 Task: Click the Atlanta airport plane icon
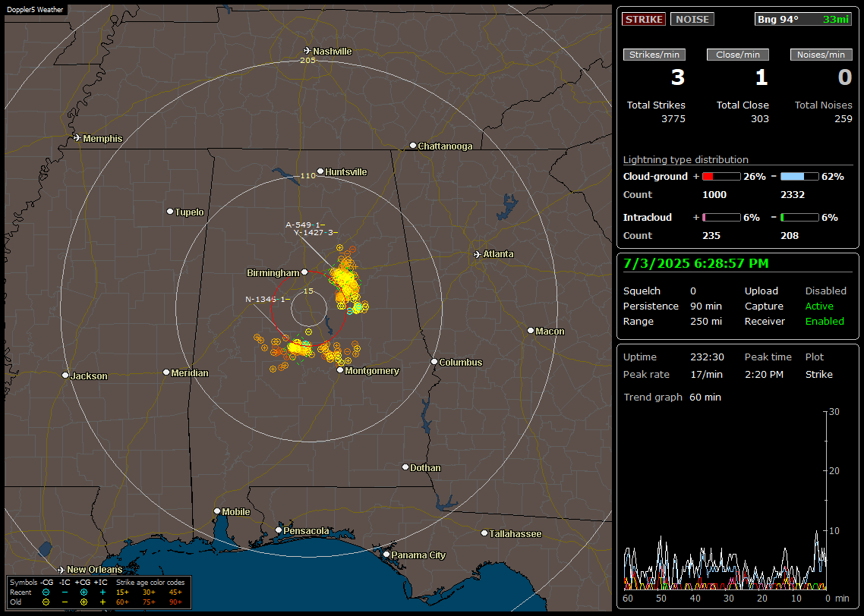coord(478,254)
